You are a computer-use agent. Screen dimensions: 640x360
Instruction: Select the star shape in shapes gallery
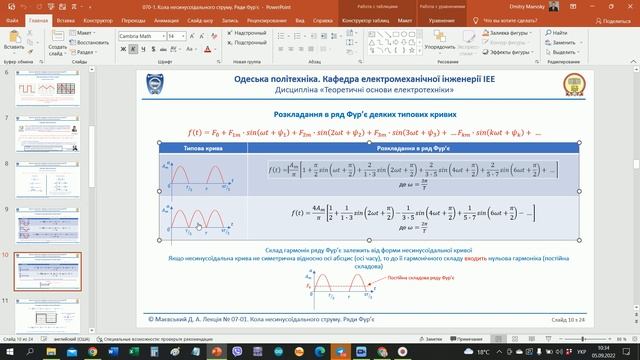tap(411, 51)
